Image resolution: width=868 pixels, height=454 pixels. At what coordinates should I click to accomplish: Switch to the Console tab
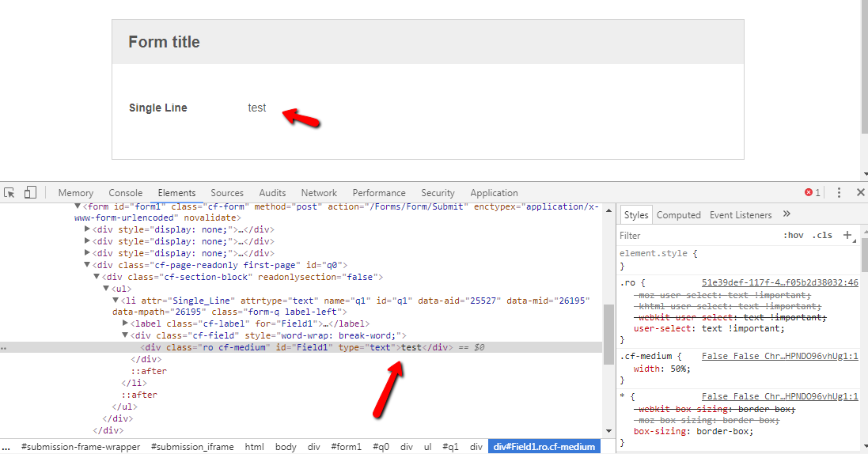pyautogui.click(x=126, y=192)
